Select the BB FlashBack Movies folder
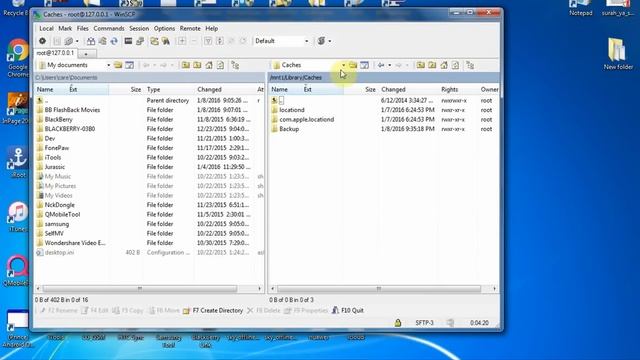This screenshot has width=640, height=360. [72, 110]
